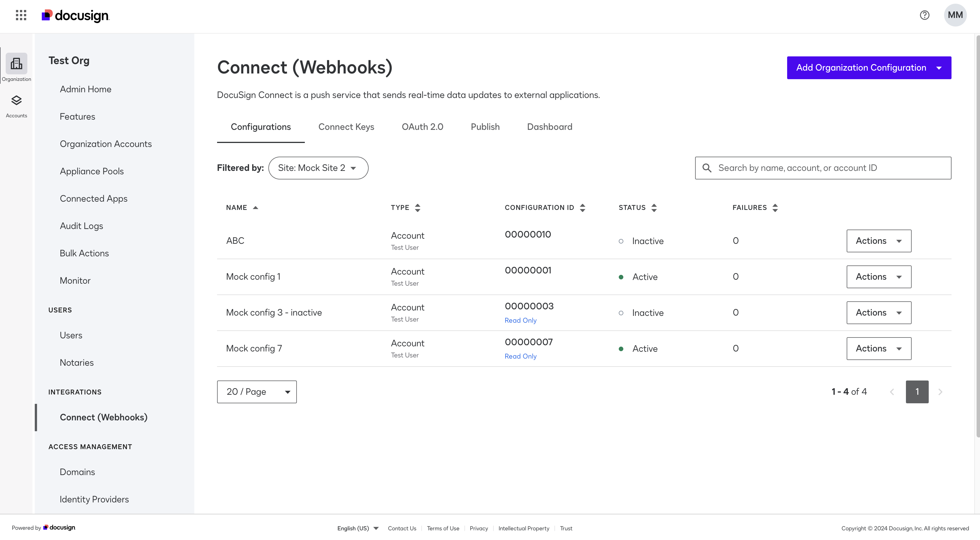Open Read Only link for Mock config 3

point(520,320)
